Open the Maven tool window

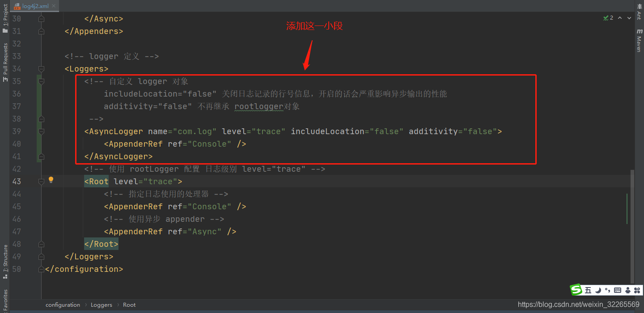(639, 40)
